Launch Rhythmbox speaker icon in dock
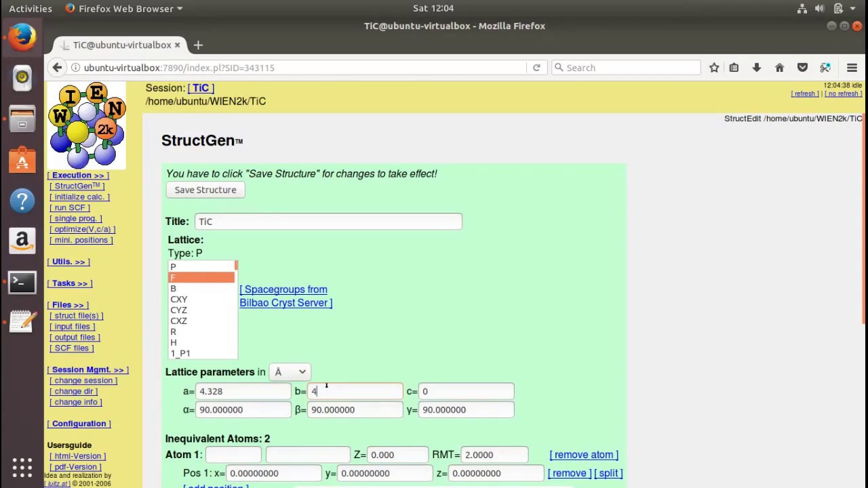The image size is (868, 488). (22, 78)
